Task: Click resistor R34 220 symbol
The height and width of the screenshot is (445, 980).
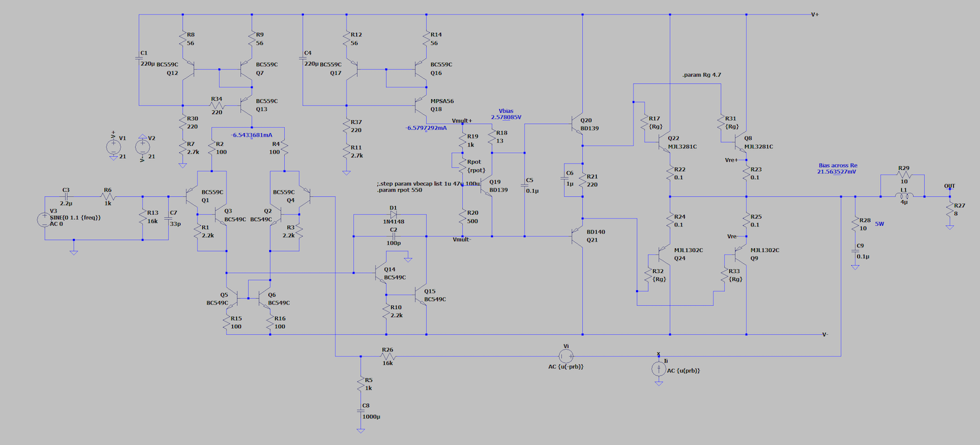Action: click(x=217, y=105)
